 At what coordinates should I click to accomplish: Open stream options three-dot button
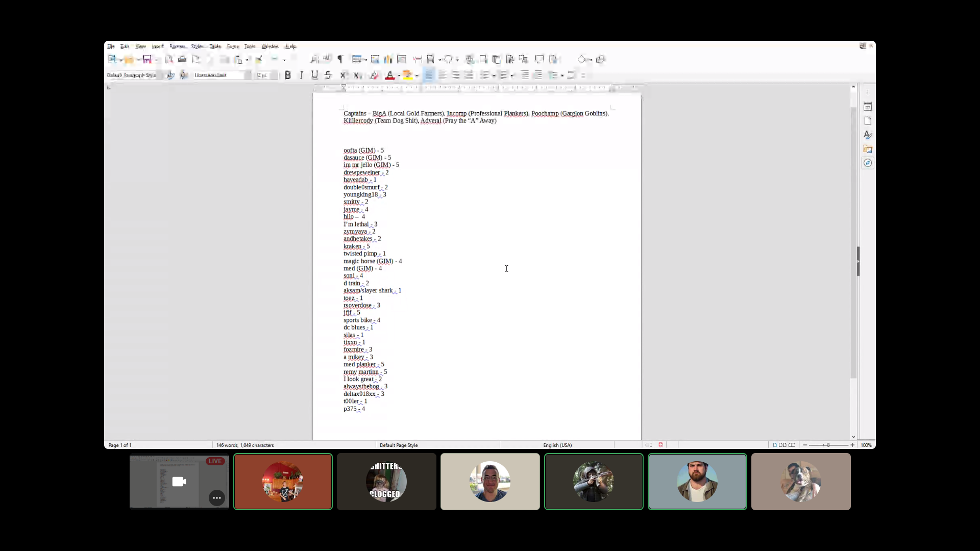[217, 498]
